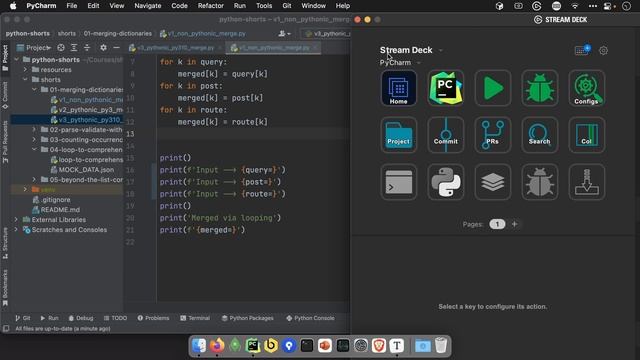The width and height of the screenshot is (640, 360).
Task: Click the 01-merging-dictionaries breadcrumb
Action: point(118,33)
